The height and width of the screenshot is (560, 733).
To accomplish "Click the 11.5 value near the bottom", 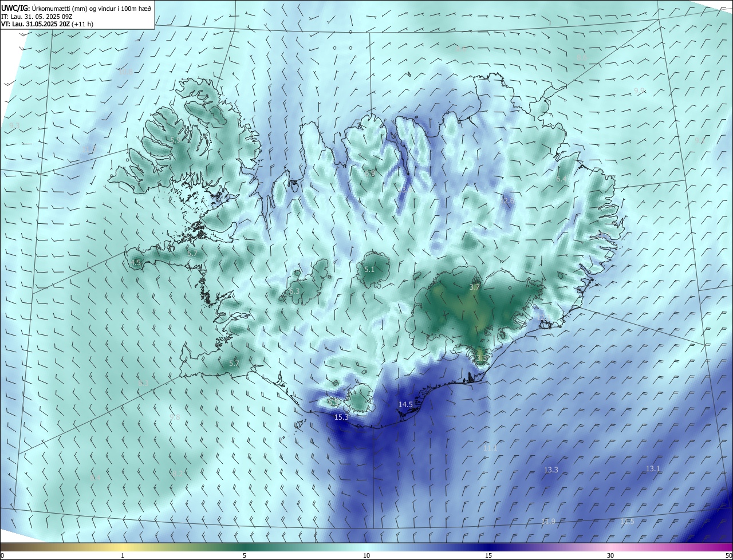I will point(627,521).
